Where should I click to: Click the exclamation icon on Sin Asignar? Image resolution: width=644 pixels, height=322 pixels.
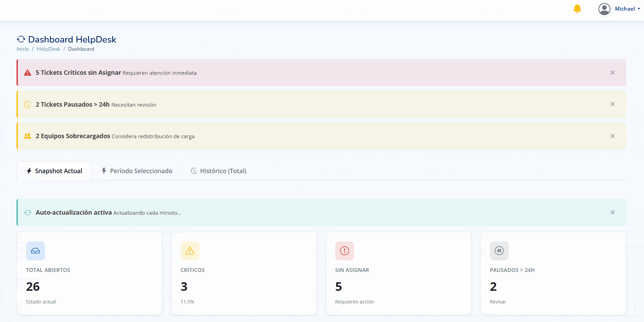coord(344,251)
